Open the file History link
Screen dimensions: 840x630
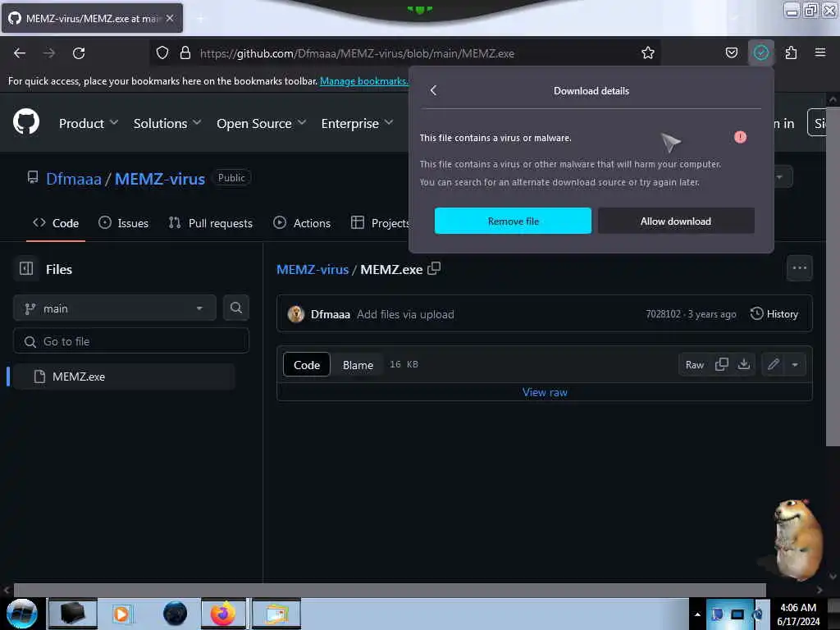(774, 314)
